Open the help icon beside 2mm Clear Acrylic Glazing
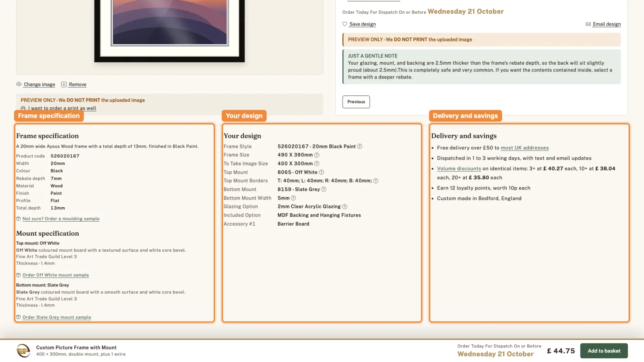 coord(345,207)
